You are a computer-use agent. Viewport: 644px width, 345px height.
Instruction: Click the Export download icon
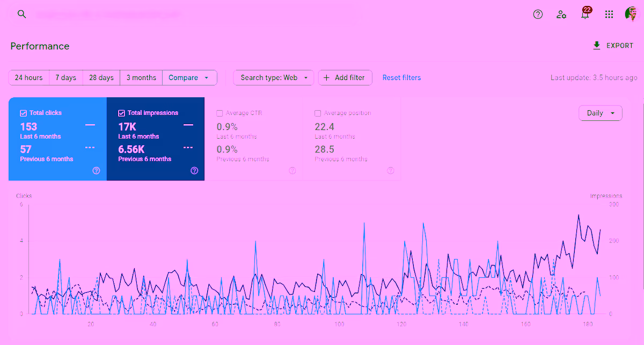coord(596,46)
